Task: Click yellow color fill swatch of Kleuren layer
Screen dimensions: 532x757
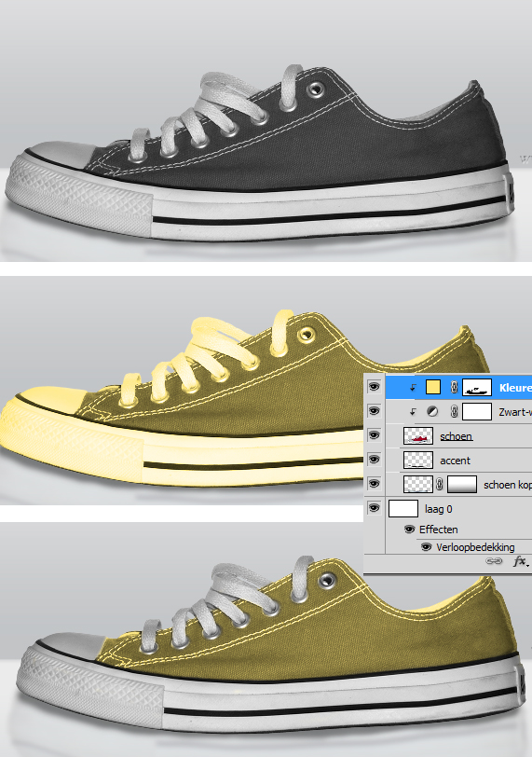Action: click(x=433, y=387)
